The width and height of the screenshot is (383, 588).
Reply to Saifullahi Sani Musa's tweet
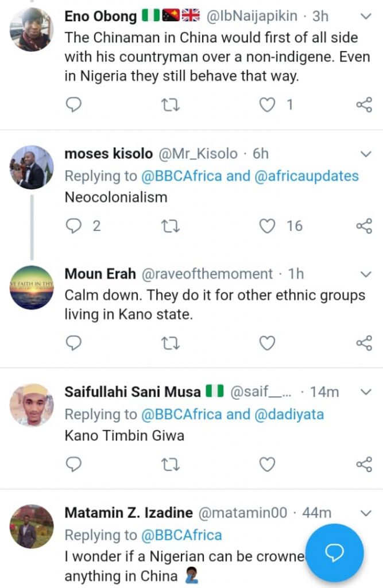click(73, 463)
